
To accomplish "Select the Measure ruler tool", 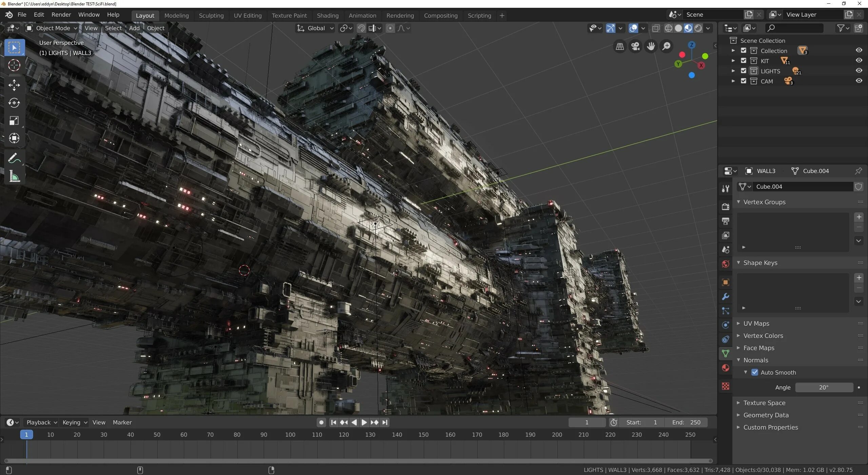I will click(14, 176).
